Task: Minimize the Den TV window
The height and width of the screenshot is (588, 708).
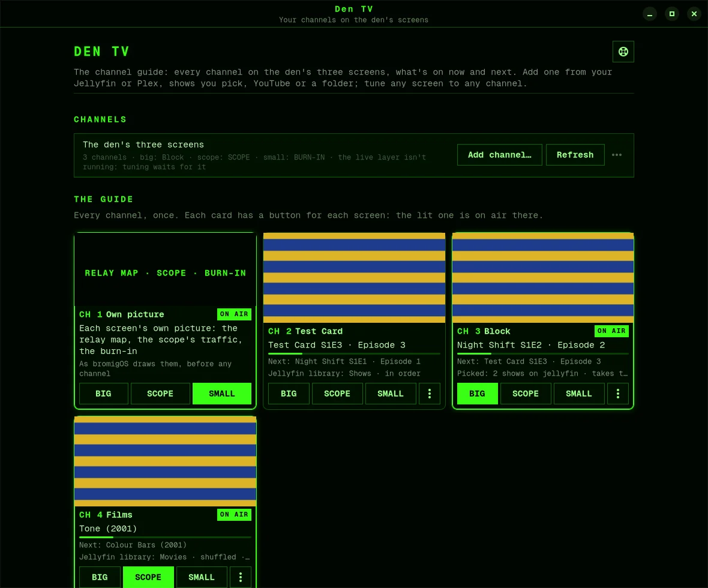Action: click(650, 14)
